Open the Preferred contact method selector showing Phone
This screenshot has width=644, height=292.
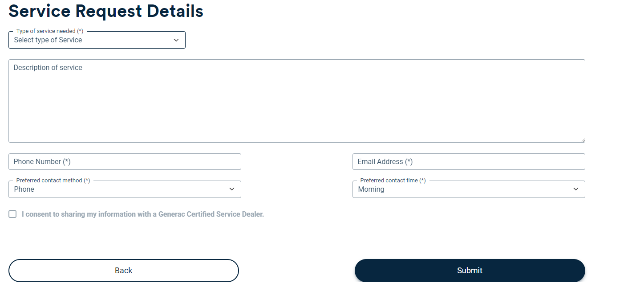(125, 189)
